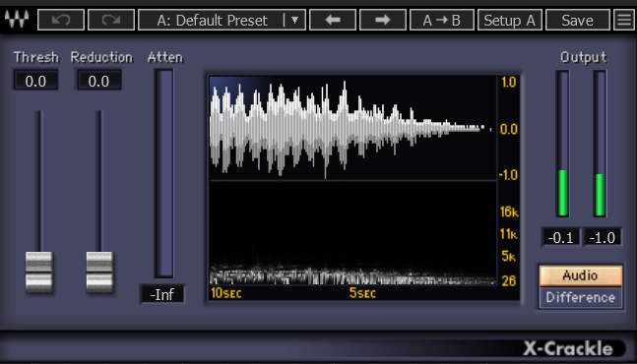Click the Thresh slider handle
637x364 pixels.
coord(39,272)
